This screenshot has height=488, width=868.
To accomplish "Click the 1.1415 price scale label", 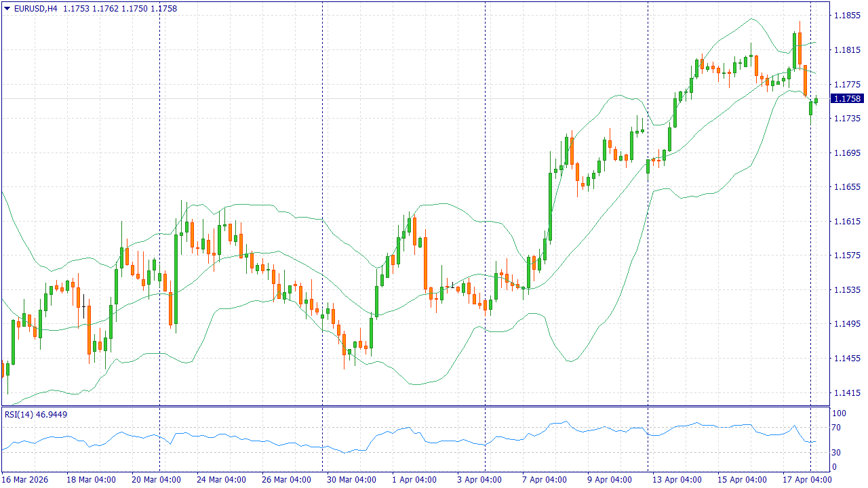I will [x=848, y=393].
